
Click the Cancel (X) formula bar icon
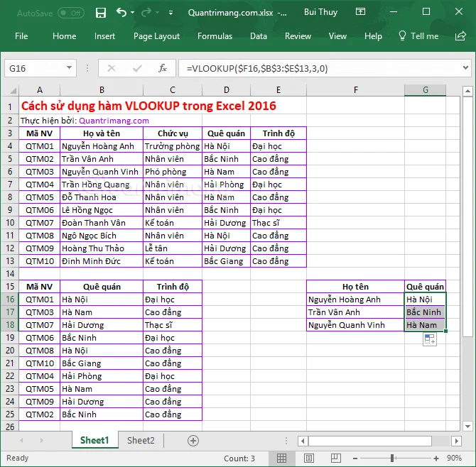(x=112, y=68)
